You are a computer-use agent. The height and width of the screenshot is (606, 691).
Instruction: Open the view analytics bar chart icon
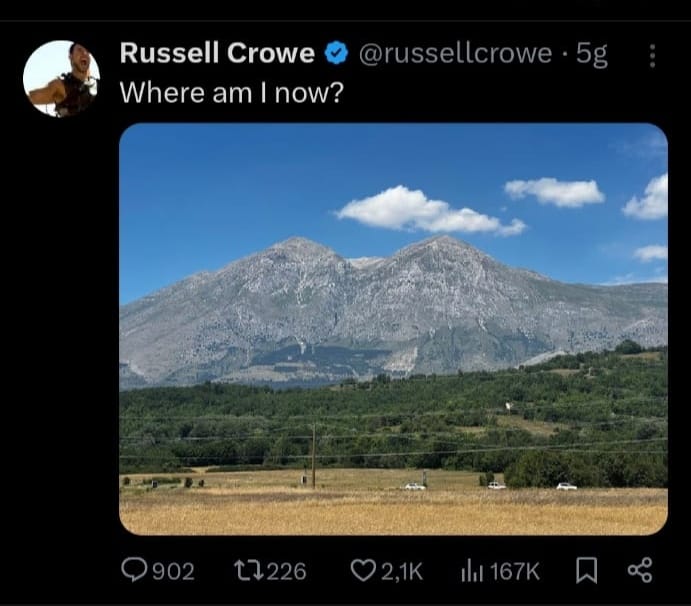(472, 571)
